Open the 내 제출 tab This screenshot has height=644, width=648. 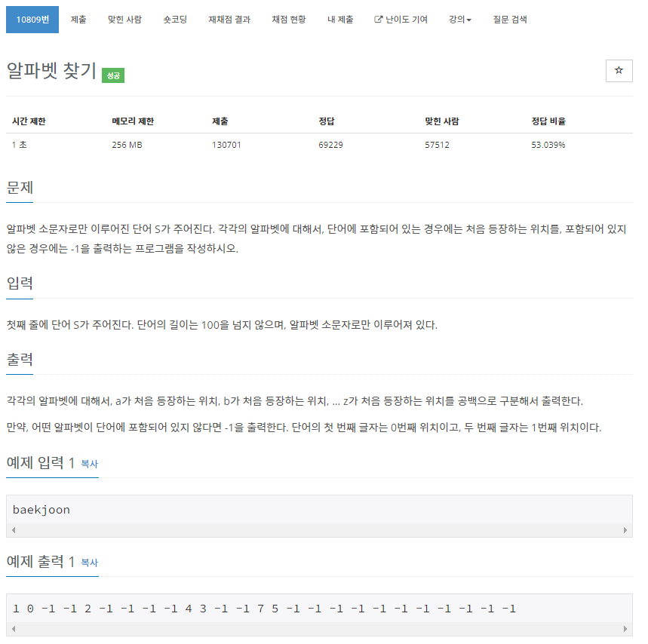click(x=340, y=20)
